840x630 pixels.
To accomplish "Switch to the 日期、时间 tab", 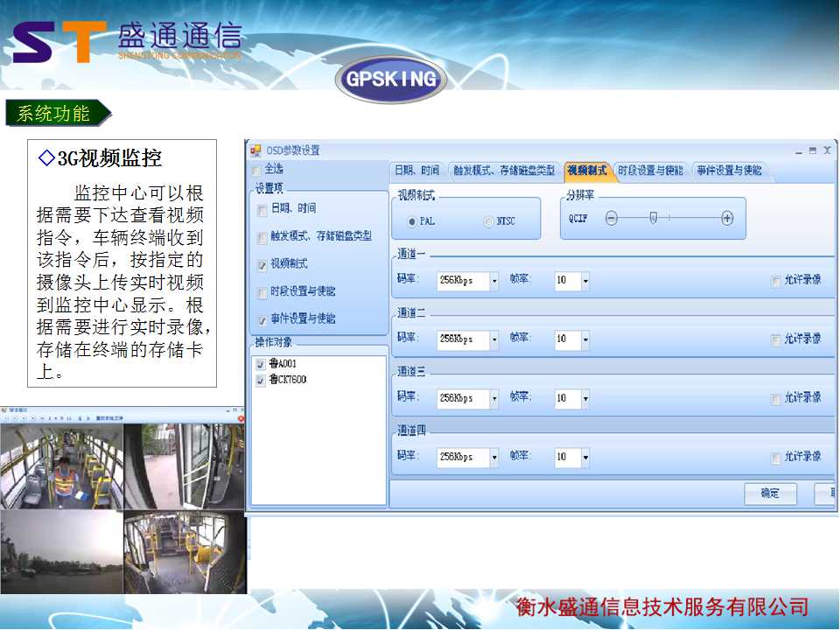I will [416, 171].
